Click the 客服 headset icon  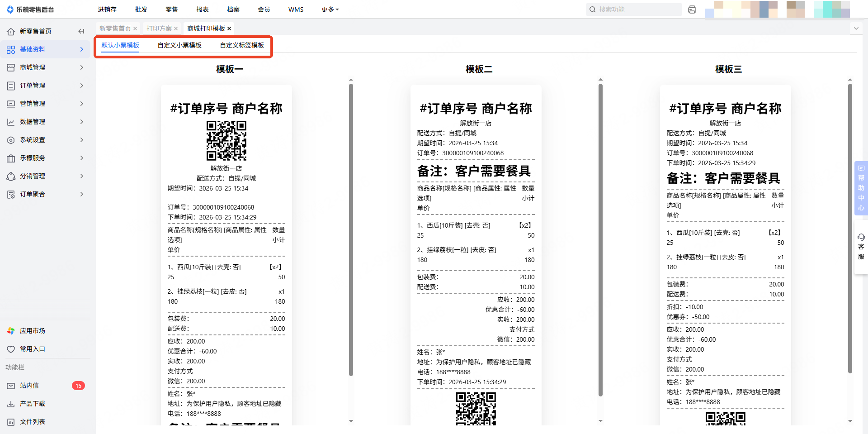[861, 238]
